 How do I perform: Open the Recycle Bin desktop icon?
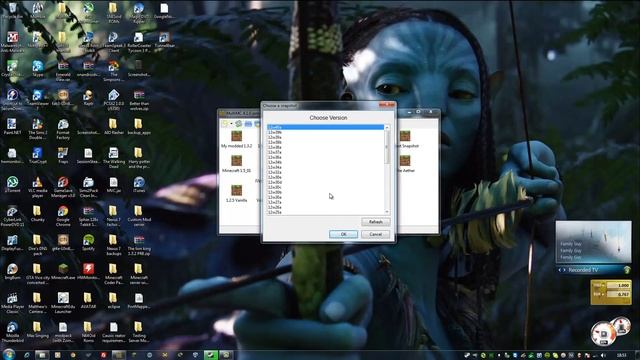[12, 11]
